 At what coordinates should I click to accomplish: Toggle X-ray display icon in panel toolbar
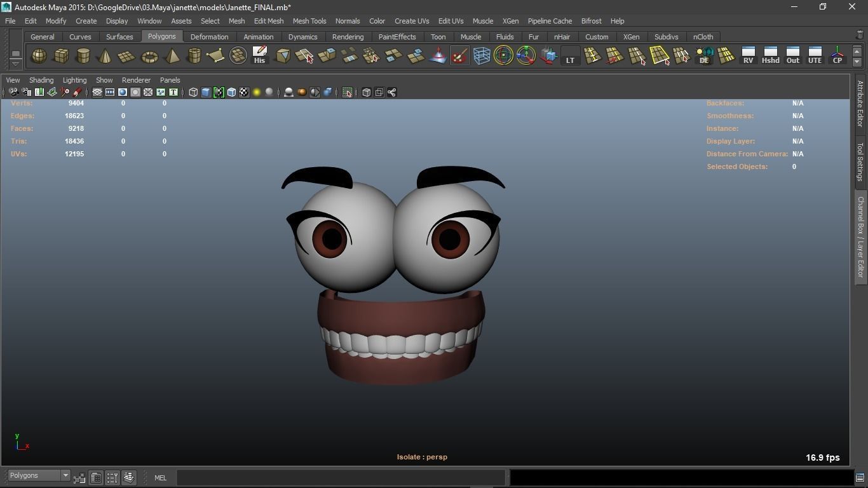click(367, 93)
